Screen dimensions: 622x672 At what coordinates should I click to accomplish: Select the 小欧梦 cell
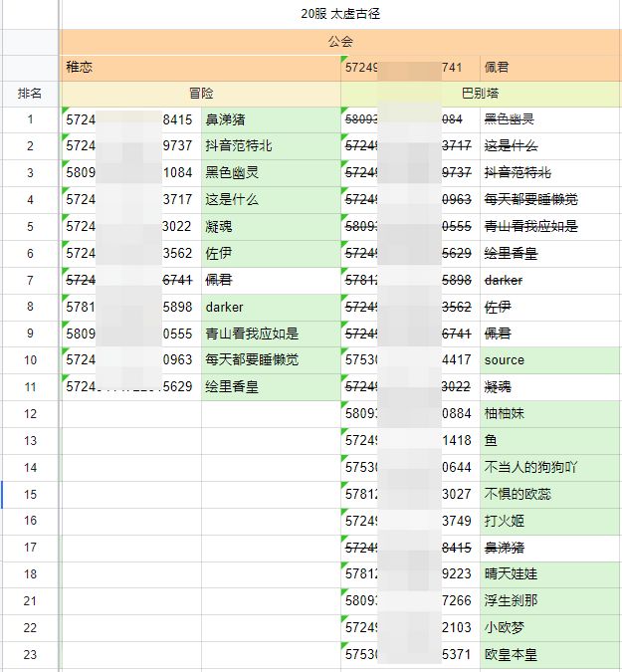551,628
